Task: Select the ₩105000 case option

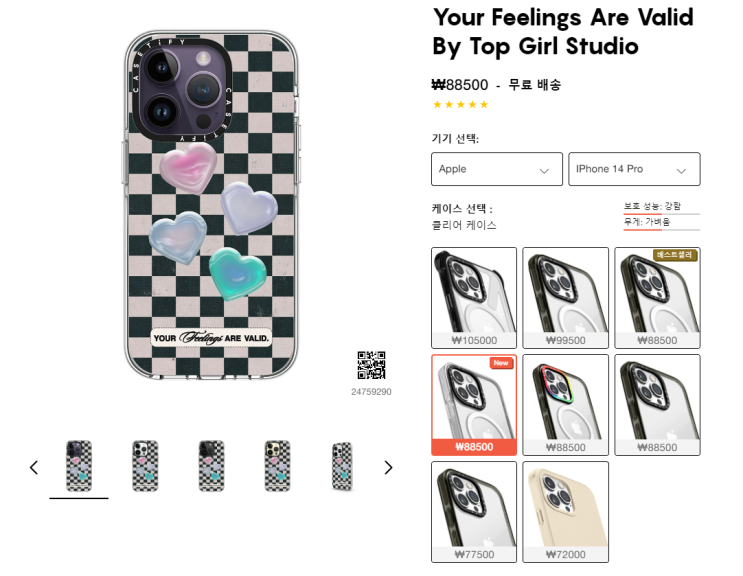Action: (474, 297)
